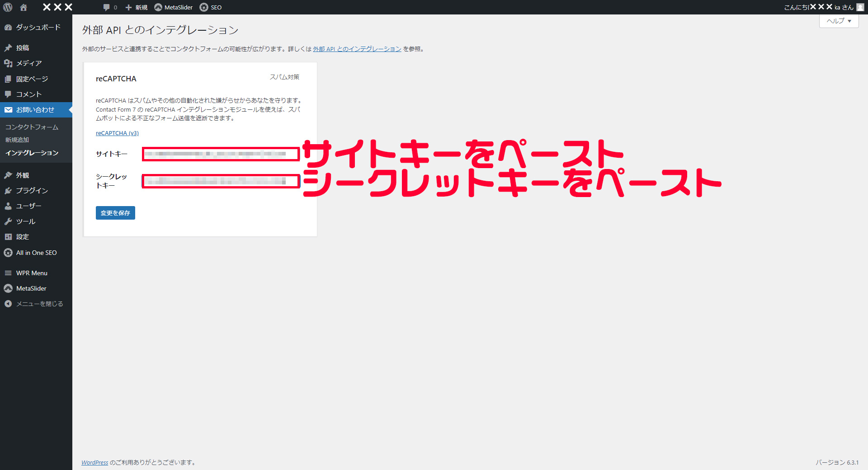Image resolution: width=868 pixels, height=470 pixels.
Task: Click the 変更を保存 save button
Action: click(115, 213)
